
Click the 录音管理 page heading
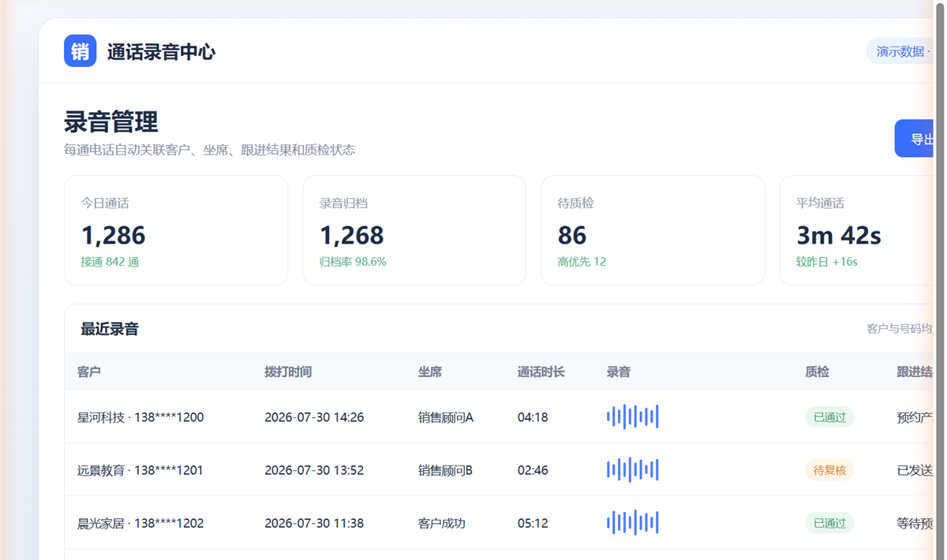(x=111, y=121)
